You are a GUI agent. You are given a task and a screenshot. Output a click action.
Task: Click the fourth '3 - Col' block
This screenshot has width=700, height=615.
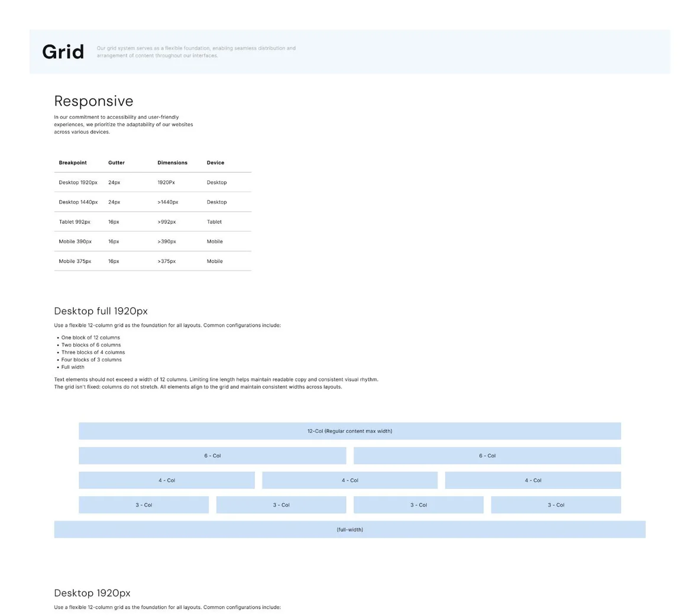click(x=556, y=505)
